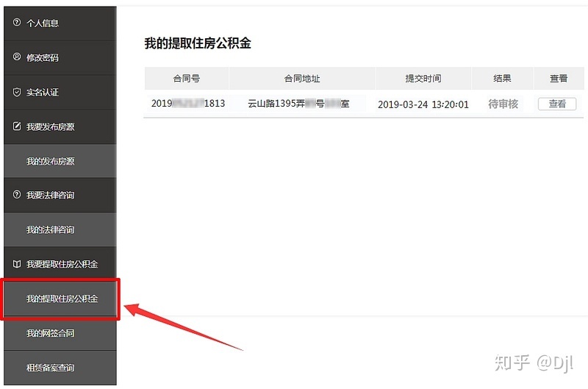Click the 提交时间 column header
The height and width of the screenshot is (389, 588).
[423, 79]
